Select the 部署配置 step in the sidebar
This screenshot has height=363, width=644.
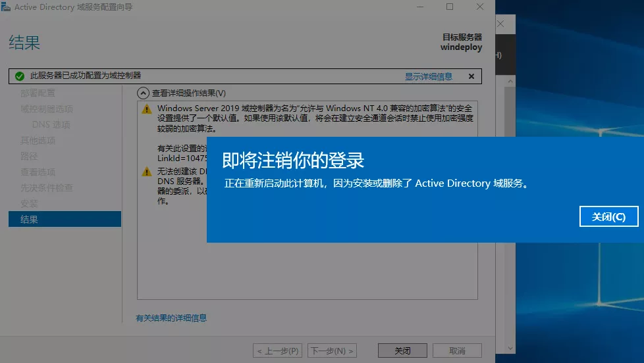click(x=38, y=93)
